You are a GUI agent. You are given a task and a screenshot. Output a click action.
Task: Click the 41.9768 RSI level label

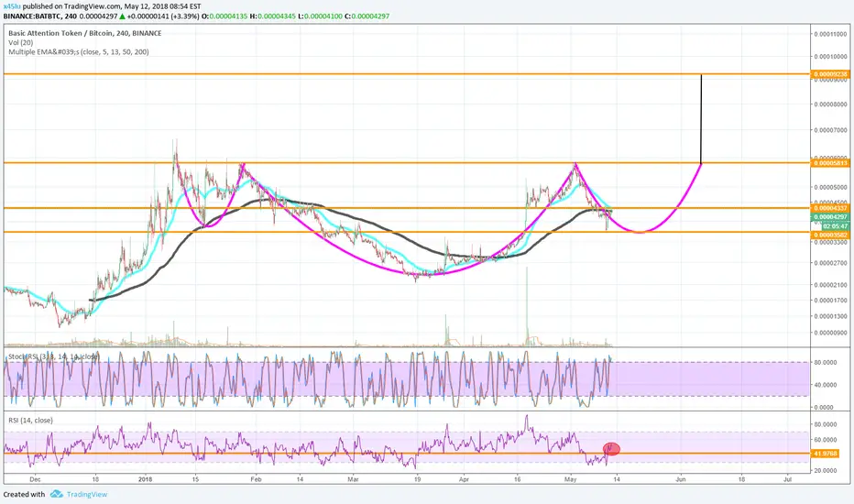click(x=825, y=454)
